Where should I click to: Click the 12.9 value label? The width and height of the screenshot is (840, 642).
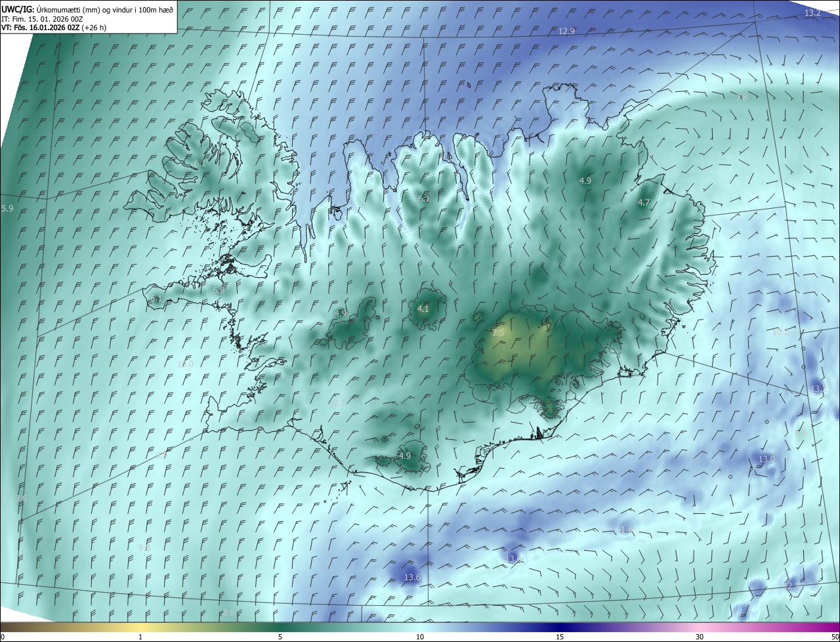[x=566, y=31]
